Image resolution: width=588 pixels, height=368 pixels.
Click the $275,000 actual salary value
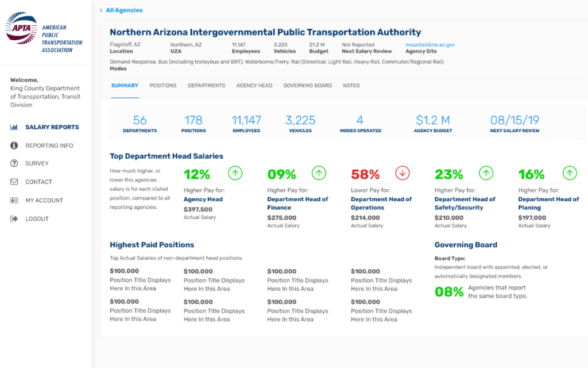281,218
